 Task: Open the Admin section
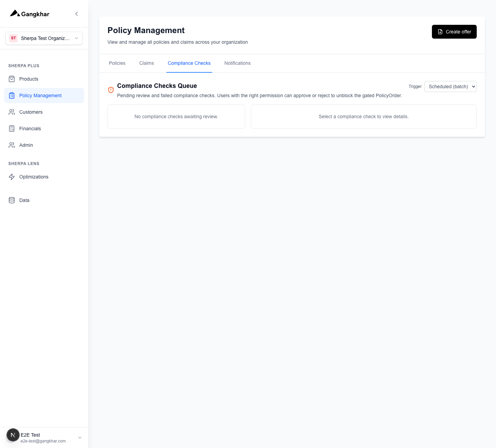click(x=44, y=145)
